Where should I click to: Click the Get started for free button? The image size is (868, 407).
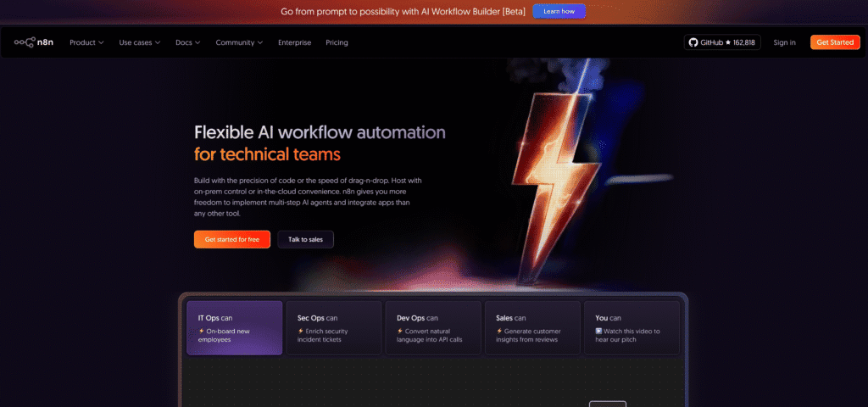(231, 240)
